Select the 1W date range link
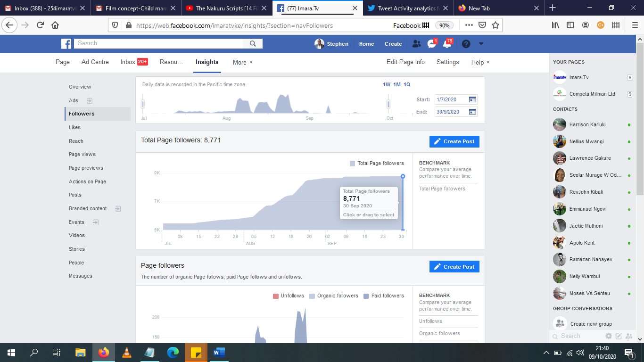 pos(387,84)
